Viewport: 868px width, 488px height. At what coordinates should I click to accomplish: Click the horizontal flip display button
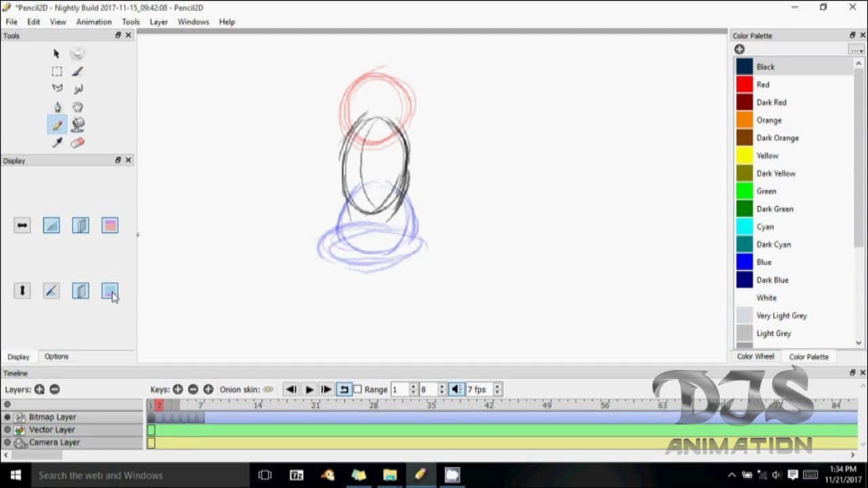click(22, 226)
